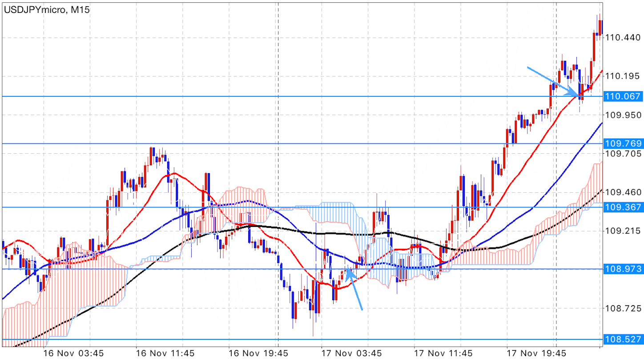Select the 110.067 horizontal line price label
644x362 pixels.
click(x=624, y=96)
